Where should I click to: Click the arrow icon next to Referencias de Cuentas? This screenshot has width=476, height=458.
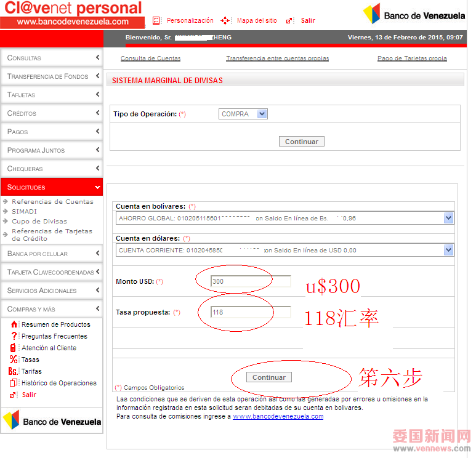point(5,201)
